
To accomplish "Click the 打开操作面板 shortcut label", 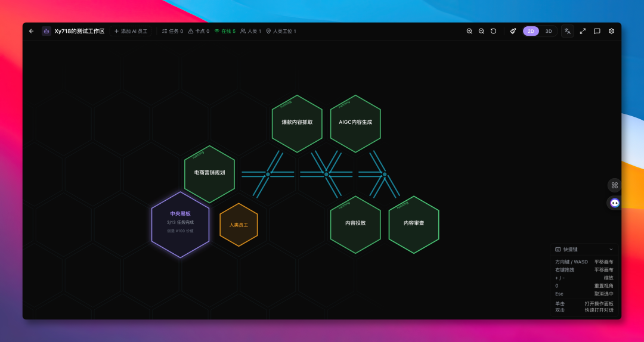I will tap(599, 304).
